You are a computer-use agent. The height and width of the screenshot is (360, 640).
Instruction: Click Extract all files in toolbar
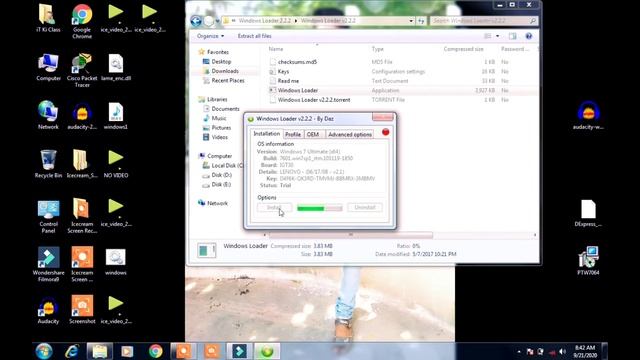click(254, 36)
